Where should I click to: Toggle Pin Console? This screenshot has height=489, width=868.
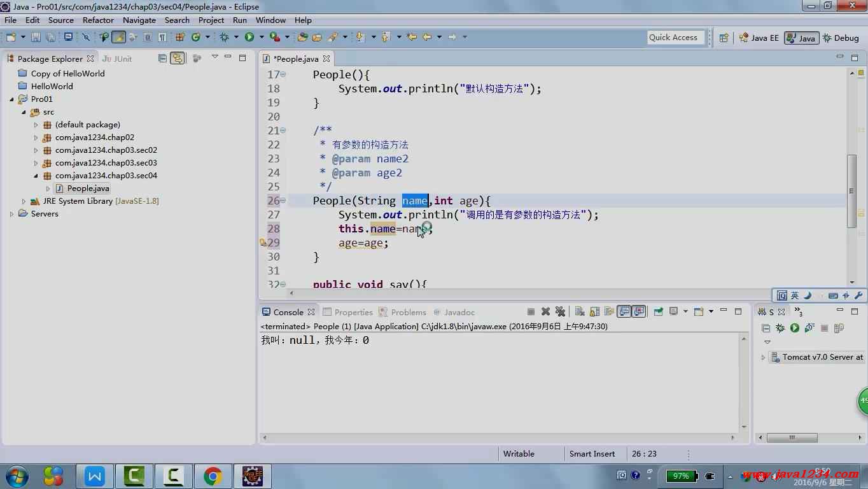pos(658,312)
